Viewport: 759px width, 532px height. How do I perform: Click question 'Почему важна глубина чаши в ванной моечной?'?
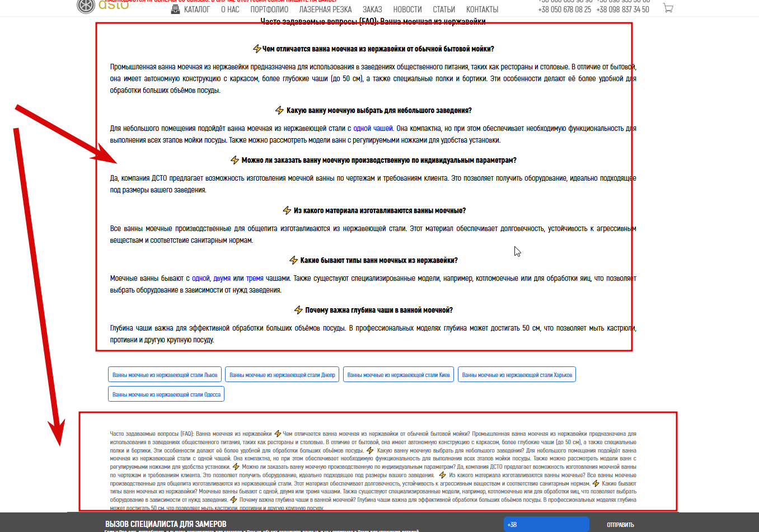(379, 310)
